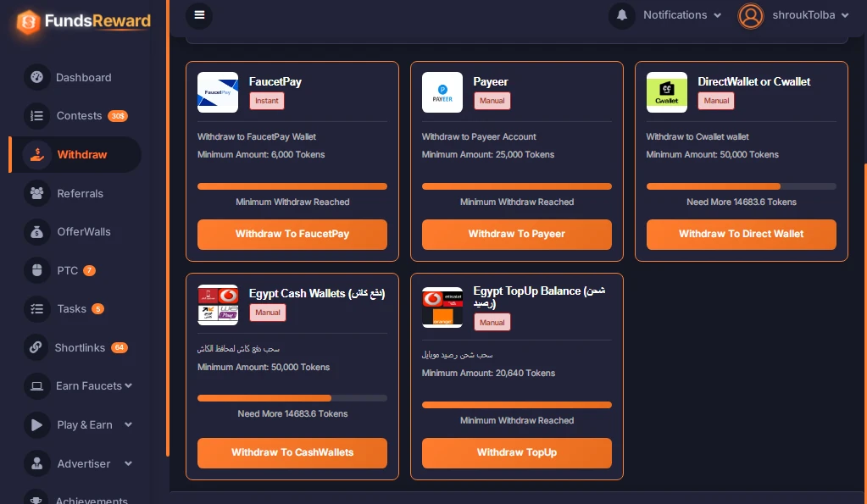This screenshot has width=867, height=504.
Task: Click the Contests 30$ badge
Action: pos(118,116)
